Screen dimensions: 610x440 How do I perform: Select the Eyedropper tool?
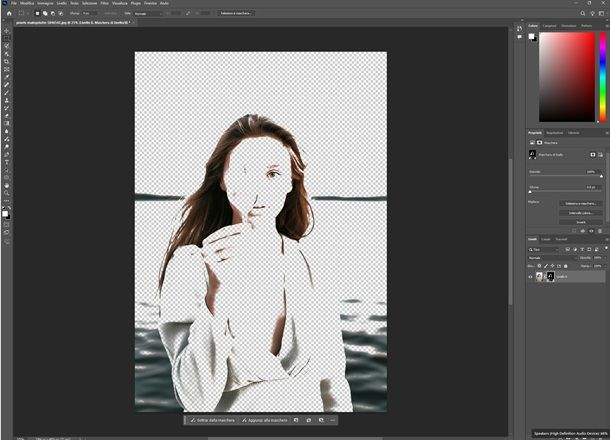(x=6, y=76)
